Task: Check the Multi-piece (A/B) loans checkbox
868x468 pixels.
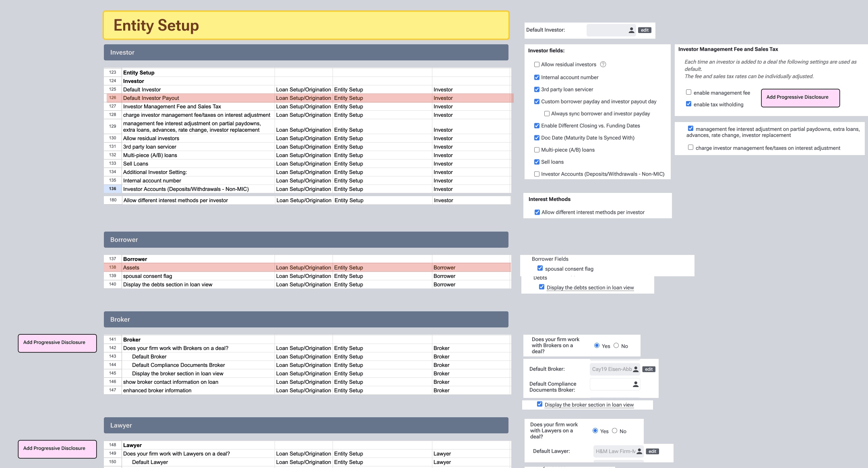Action: (x=537, y=150)
